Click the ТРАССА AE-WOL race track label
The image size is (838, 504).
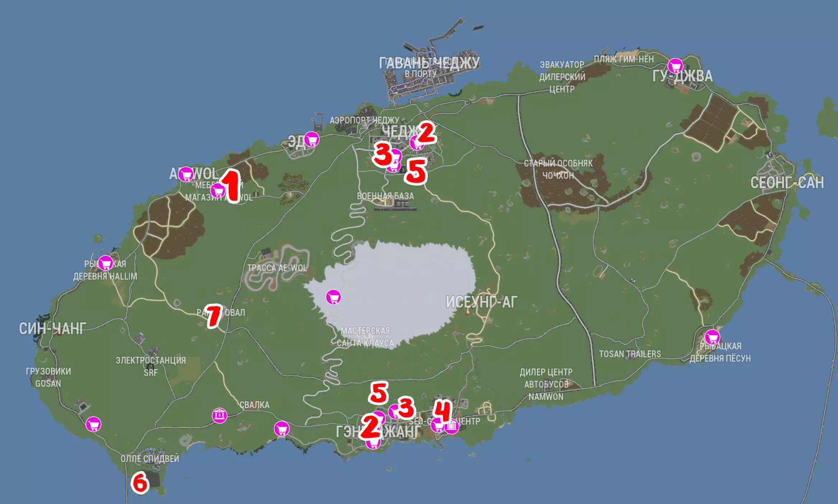277,268
